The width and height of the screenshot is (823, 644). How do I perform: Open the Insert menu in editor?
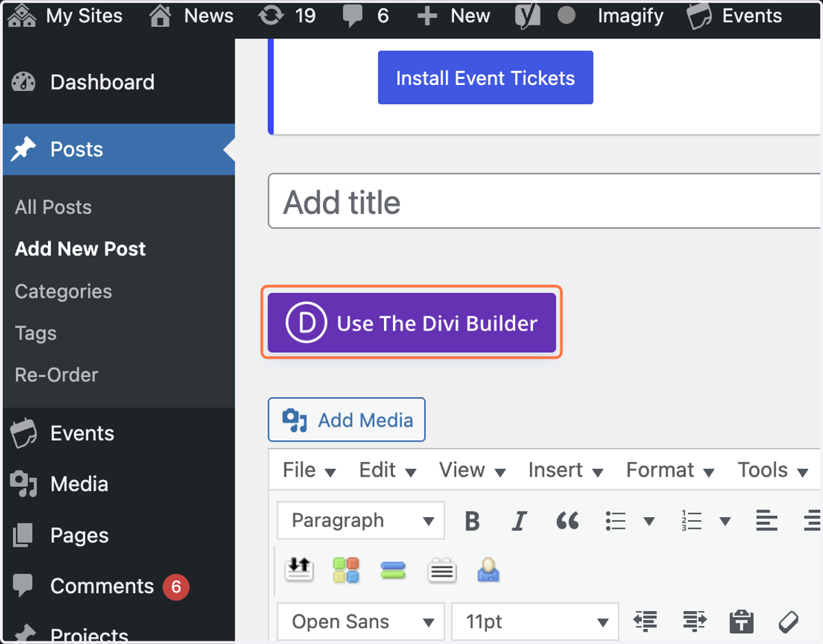point(566,470)
